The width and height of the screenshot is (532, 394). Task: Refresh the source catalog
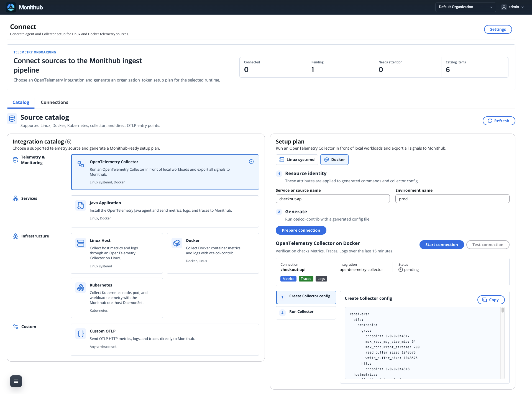coord(499,121)
